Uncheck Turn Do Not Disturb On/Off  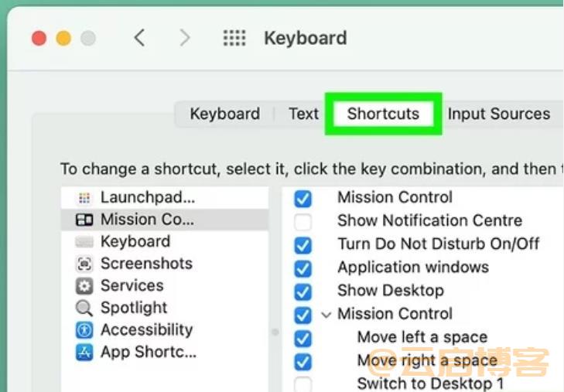tap(303, 245)
